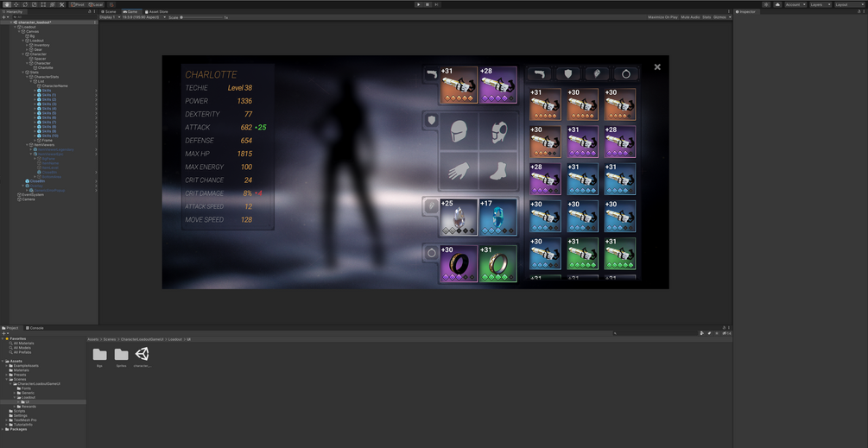Click the Hierarchy search field
This screenshot has width=868, height=448.
[53, 16]
